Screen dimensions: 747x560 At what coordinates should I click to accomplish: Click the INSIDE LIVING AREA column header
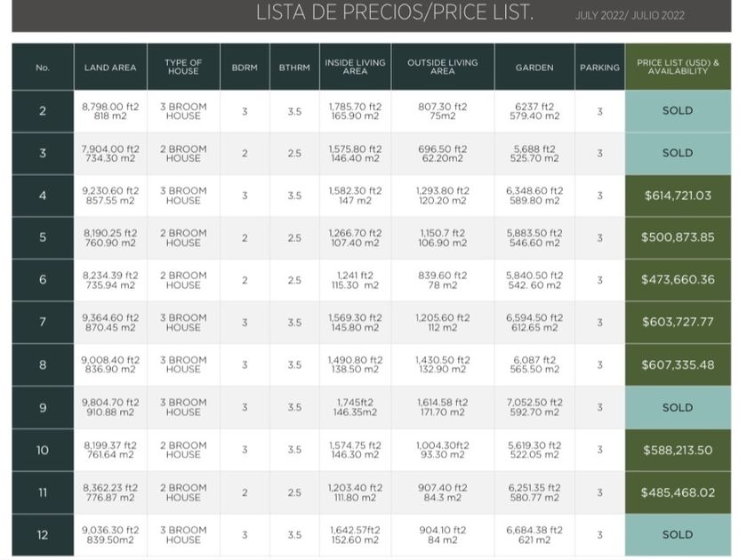click(x=355, y=68)
